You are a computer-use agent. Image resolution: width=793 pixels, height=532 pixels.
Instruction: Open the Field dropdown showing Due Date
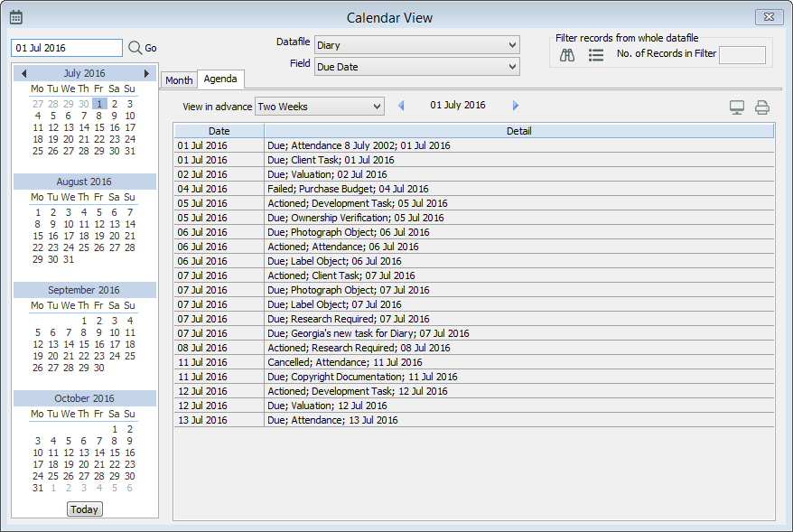pos(417,67)
